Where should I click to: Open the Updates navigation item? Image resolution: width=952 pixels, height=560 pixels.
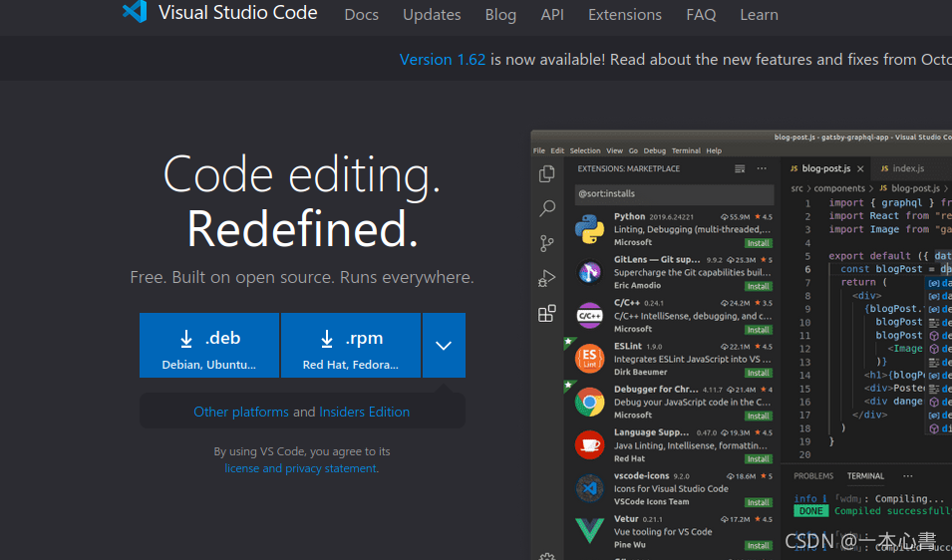click(432, 15)
